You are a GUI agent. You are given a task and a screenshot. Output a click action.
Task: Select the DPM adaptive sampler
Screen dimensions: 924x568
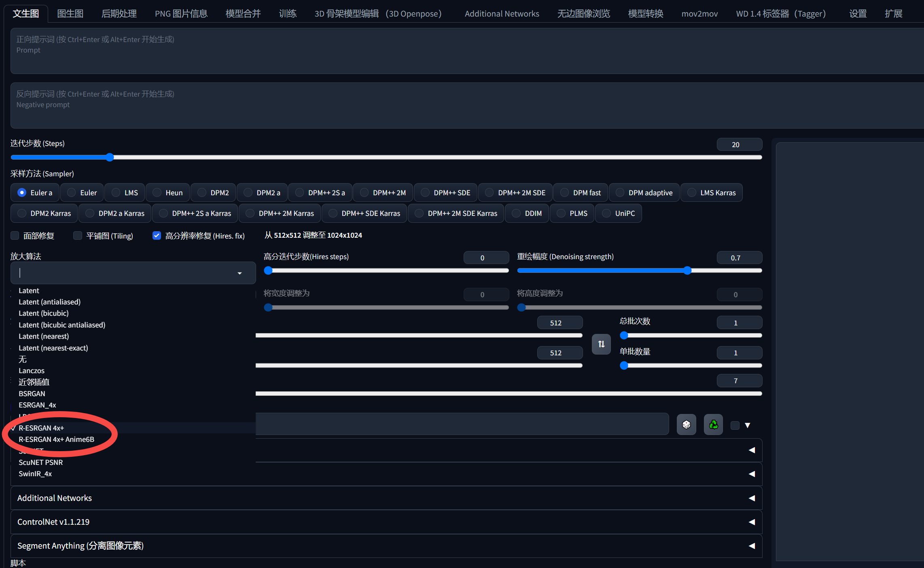point(644,193)
